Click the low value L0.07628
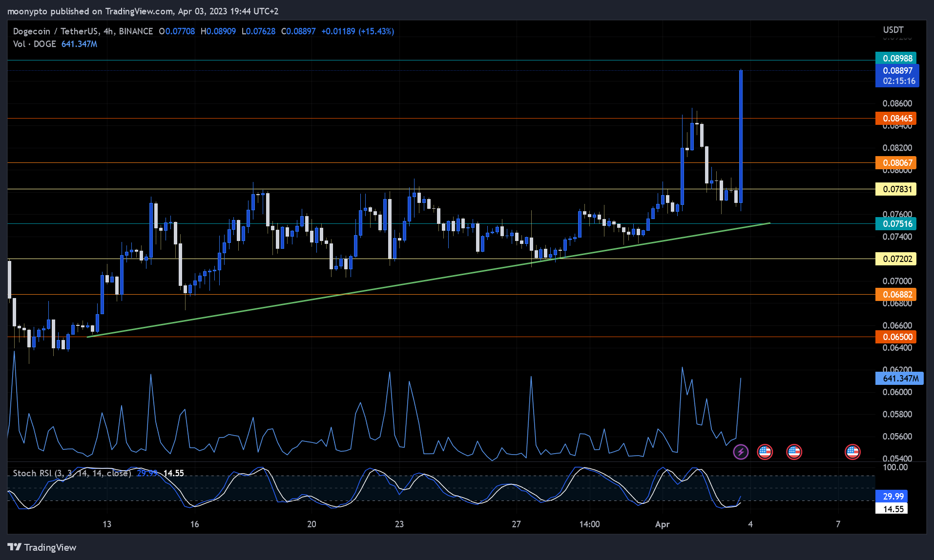This screenshot has height=560, width=934. click(258, 31)
